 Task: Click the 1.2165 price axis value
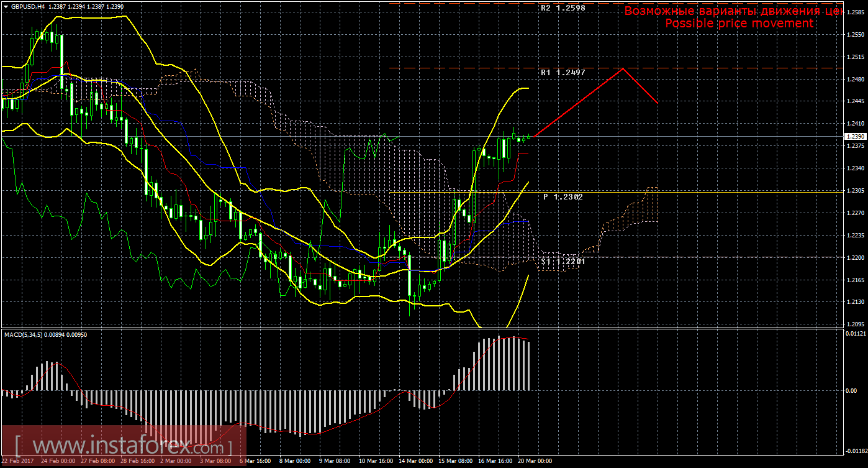click(856, 280)
